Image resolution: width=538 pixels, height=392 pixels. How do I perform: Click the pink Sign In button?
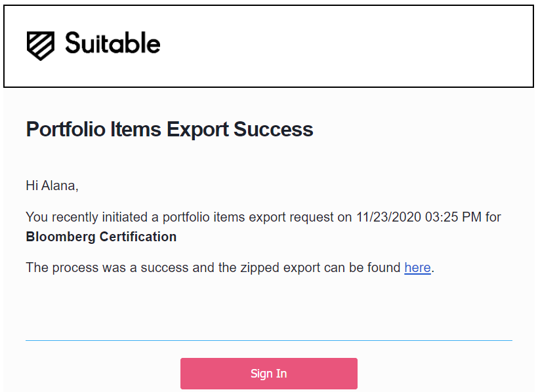(268, 374)
